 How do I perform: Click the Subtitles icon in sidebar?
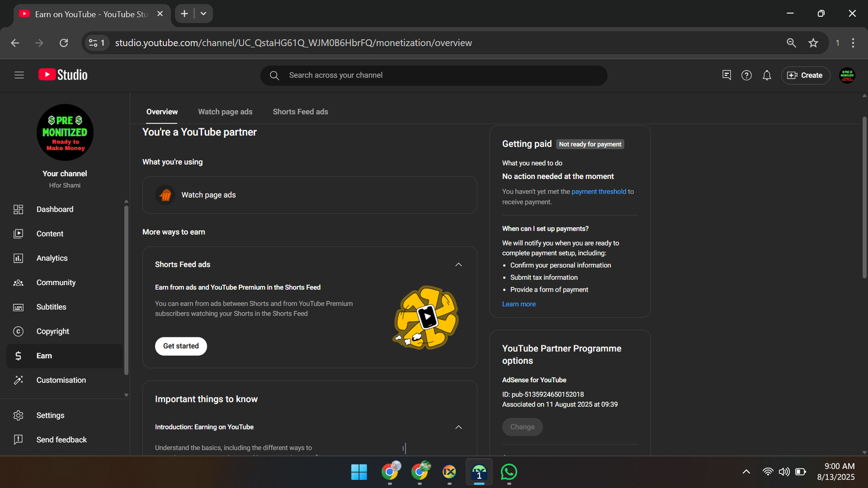pos(18,307)
